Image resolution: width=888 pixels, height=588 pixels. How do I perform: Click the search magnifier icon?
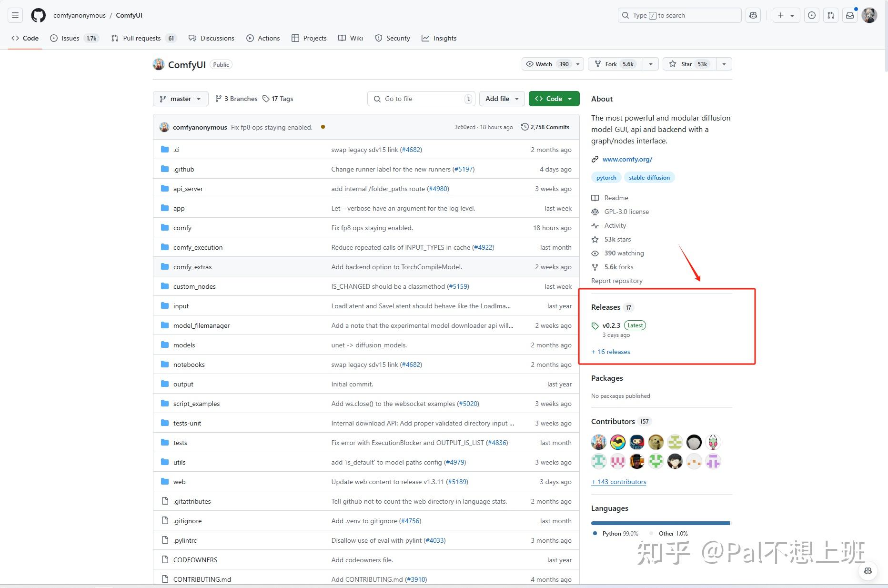click(625, 15)
